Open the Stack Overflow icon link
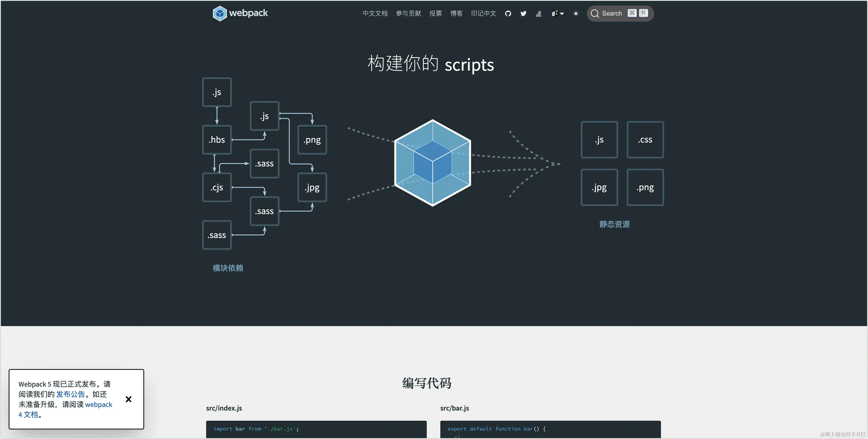The image size is (868, 439). (x=538, y=13)
